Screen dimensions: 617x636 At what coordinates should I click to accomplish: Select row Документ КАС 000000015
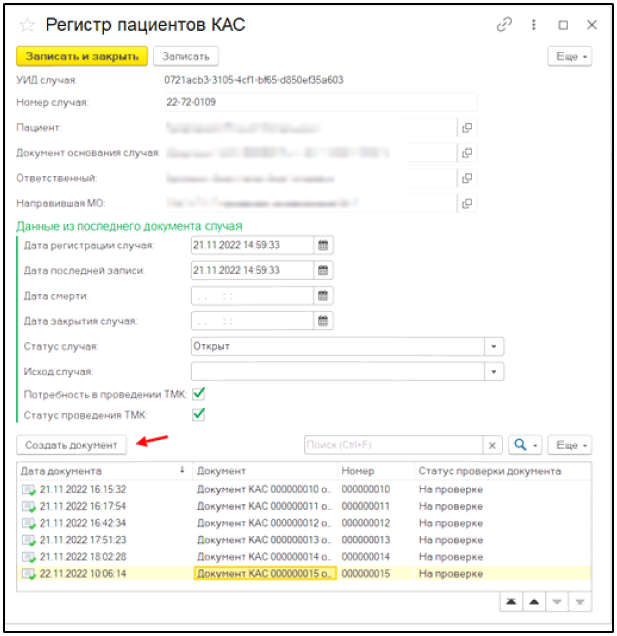(265, 573)
